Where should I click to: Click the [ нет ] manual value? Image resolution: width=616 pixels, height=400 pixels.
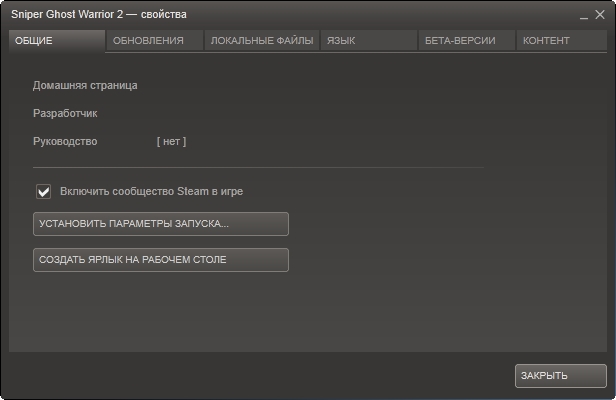[x=171, y=141]
